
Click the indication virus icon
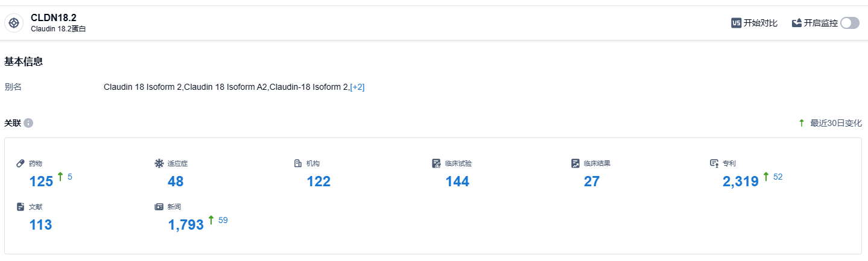[x=159, y=163]
